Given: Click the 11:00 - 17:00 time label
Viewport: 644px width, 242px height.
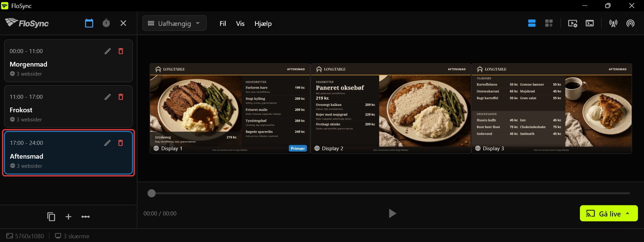Looking at the screenshot, I should pyautogui.click(x=26, y=97).
